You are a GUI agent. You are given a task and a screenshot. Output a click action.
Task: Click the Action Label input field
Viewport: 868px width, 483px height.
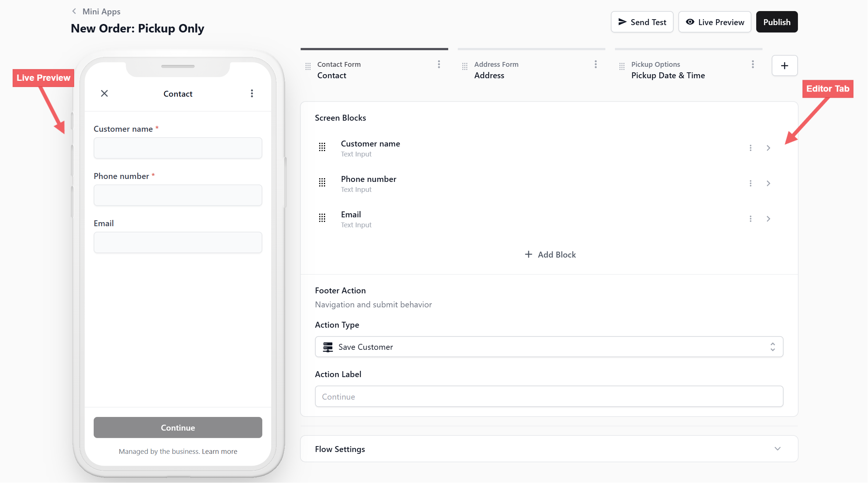(549, 397)
